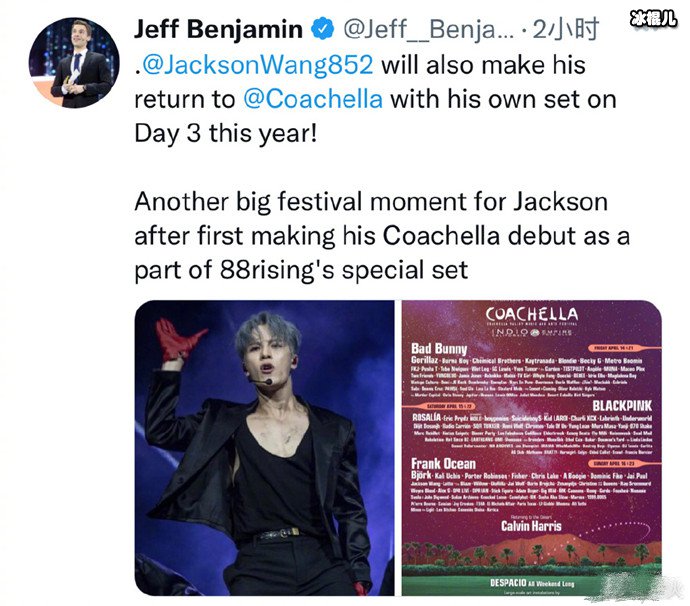Click the 冰棍儿 watermark label
Screen dimensions: 690x606
[653, 18]
